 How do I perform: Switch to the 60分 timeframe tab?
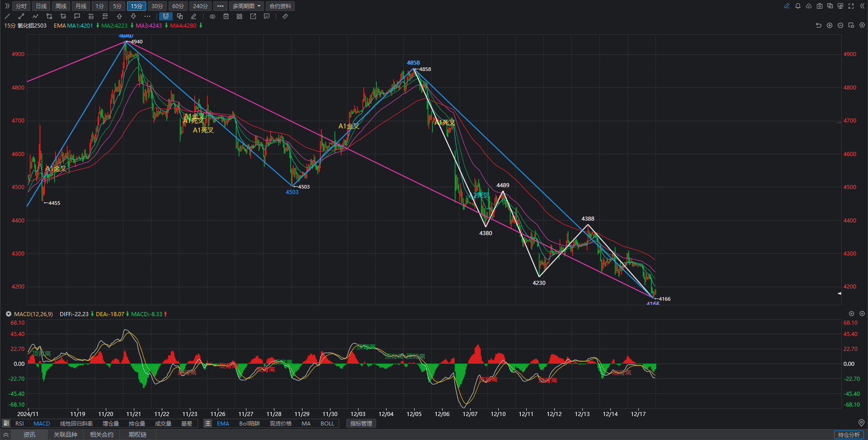178,6
